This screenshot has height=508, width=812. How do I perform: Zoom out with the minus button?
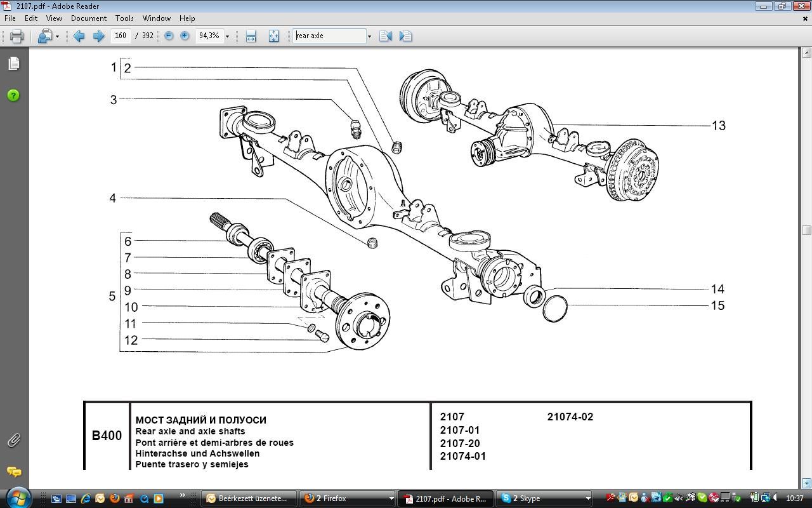(x=169, y=36)
